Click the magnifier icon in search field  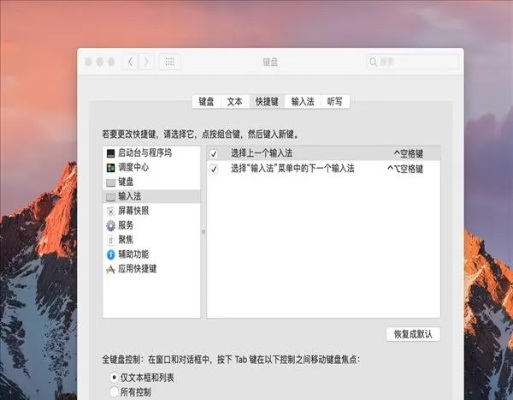373,62
